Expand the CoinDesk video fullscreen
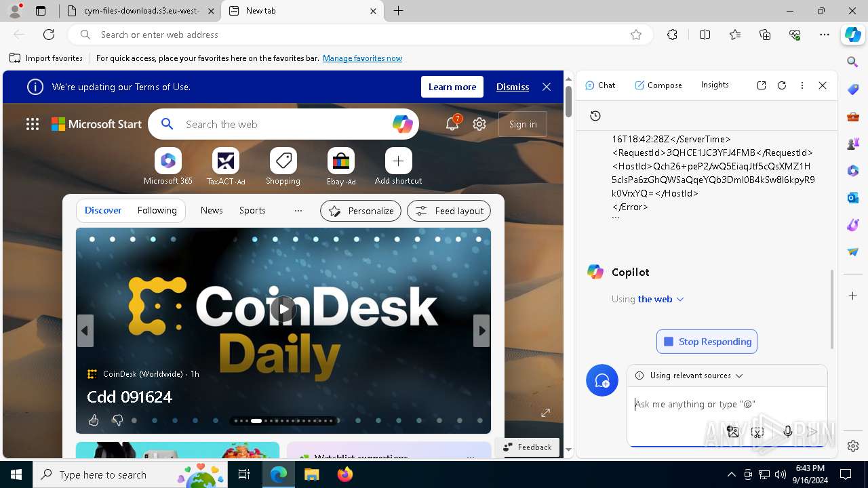 545,413
